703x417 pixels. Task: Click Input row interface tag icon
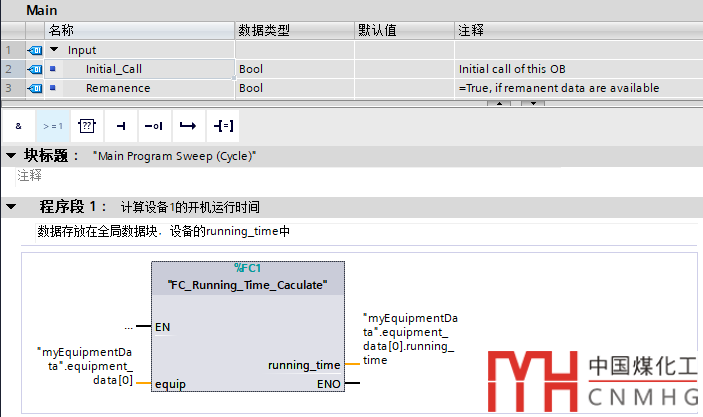pos(35,50)
